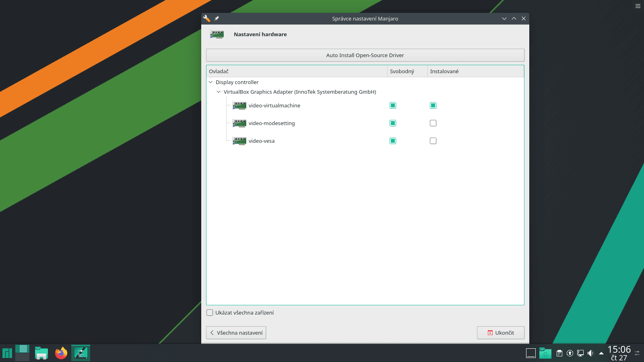
Task: Select the Display controller row
Action: (x=365, y=82)
